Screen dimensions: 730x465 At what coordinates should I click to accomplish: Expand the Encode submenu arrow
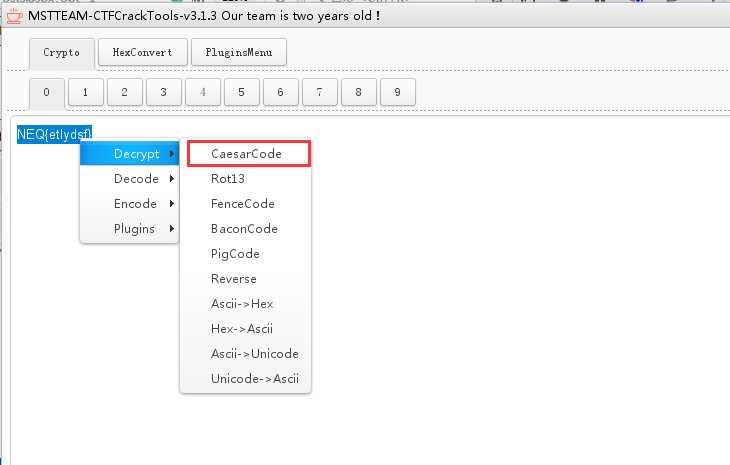coord(172,204)
